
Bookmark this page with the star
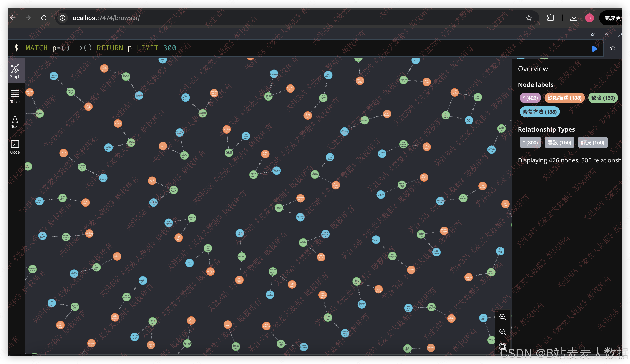[529, 18]
